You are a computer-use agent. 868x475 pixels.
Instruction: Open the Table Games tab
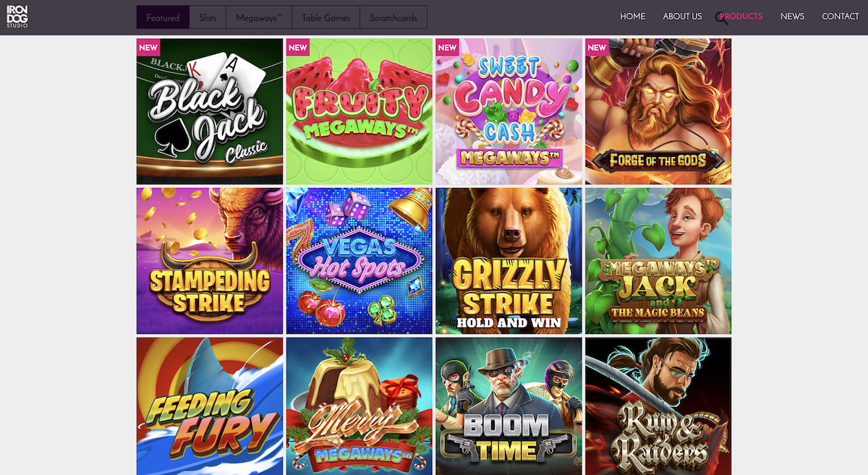[325, 17]
